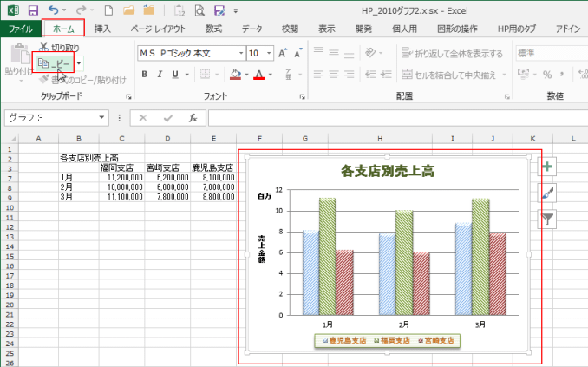Click the save-as disk with pencil icon
Screen dimensions: 588x367
pos(219,10)
